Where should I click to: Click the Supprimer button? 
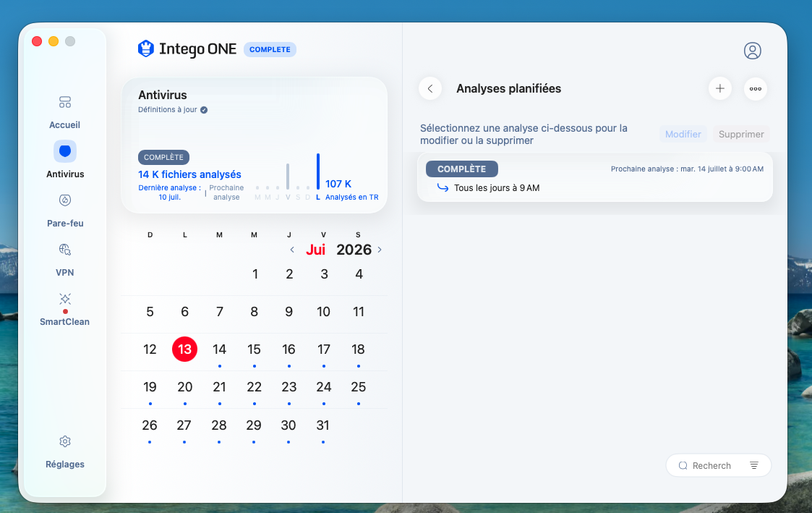pyautogui.click(x=741, y=134)
